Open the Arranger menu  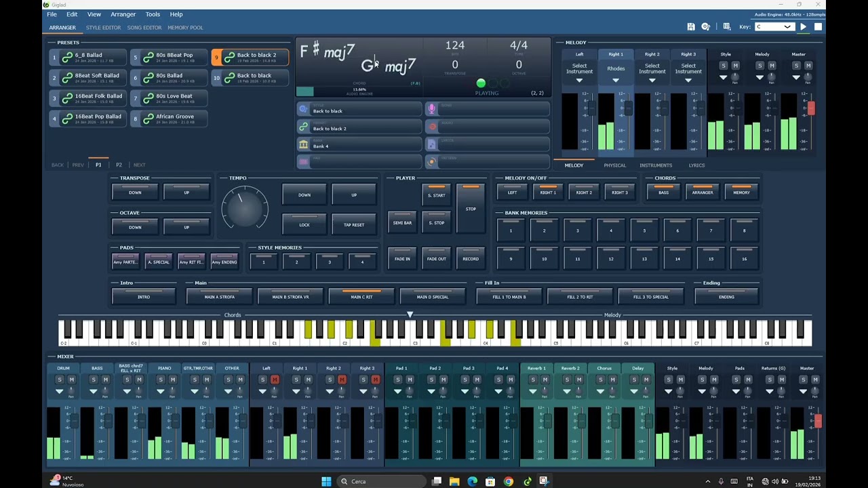[123, 14]
